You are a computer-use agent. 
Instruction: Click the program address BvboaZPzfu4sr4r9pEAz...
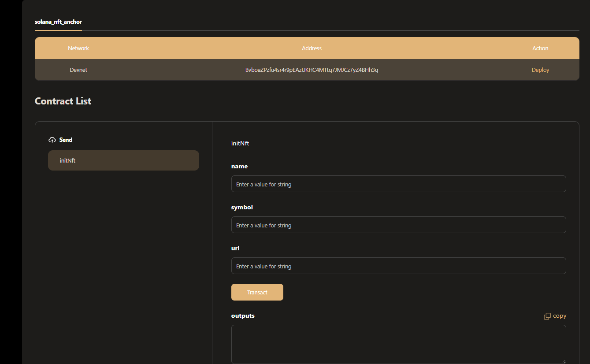(312, 70)
